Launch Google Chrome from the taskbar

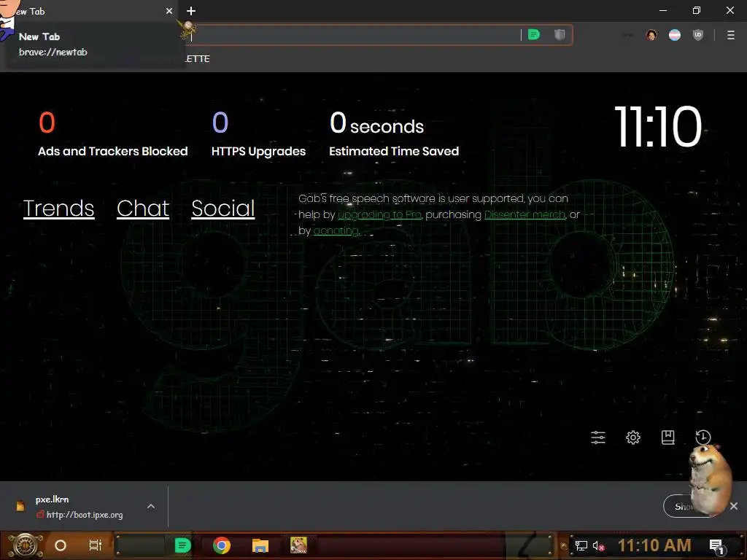click(x=222, y=545)
